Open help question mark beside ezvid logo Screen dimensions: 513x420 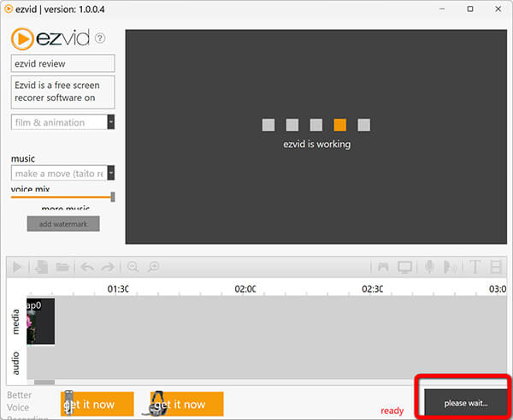pyautogui.click(x=100, y=38)
